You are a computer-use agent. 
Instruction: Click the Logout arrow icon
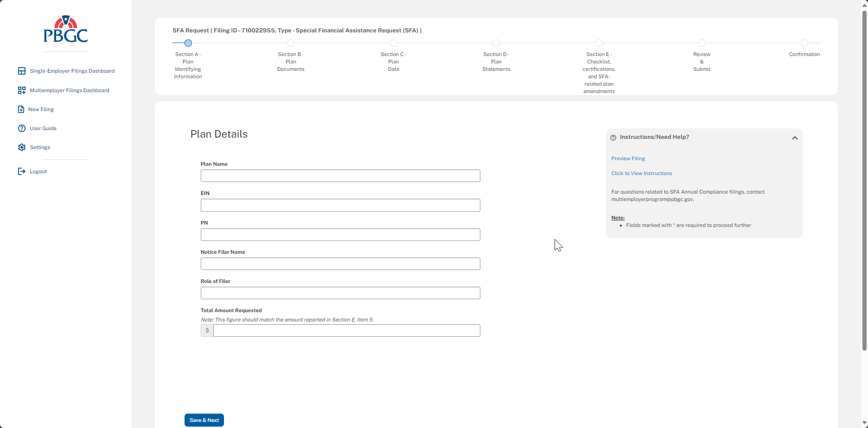click(22, 171)
